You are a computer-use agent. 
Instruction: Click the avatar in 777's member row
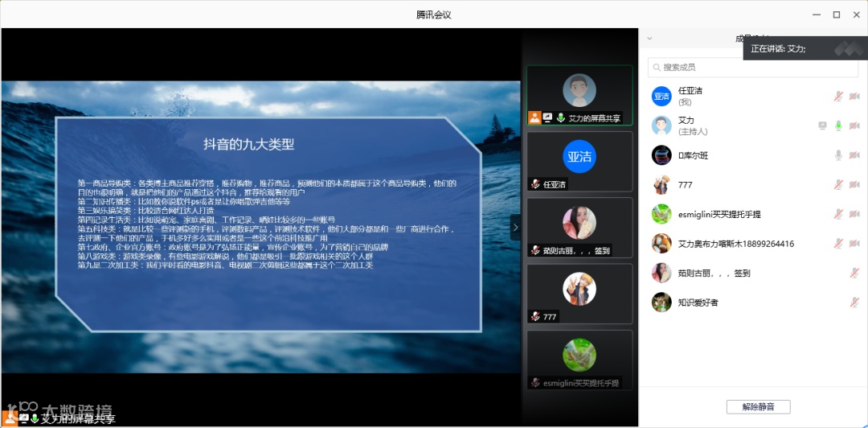coord(661,184)
